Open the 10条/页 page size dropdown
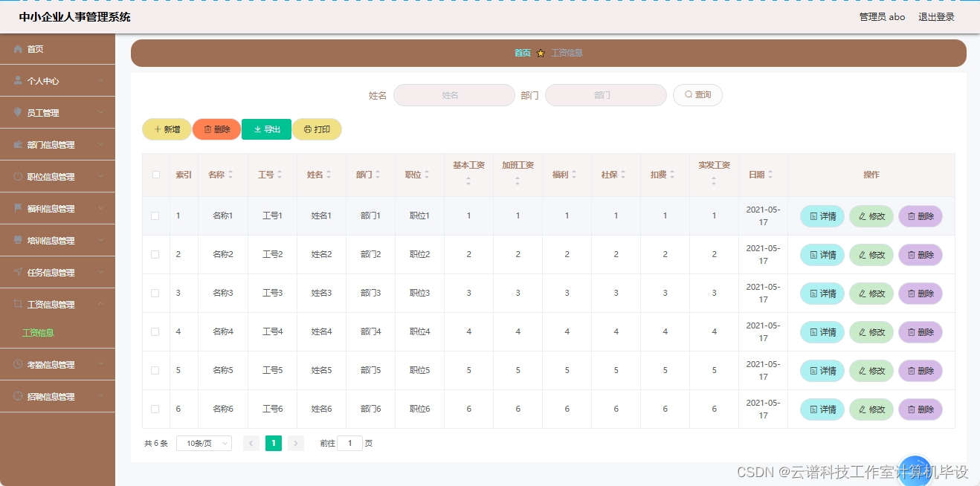This screenshot has width=980, height=486. point(203,443)
